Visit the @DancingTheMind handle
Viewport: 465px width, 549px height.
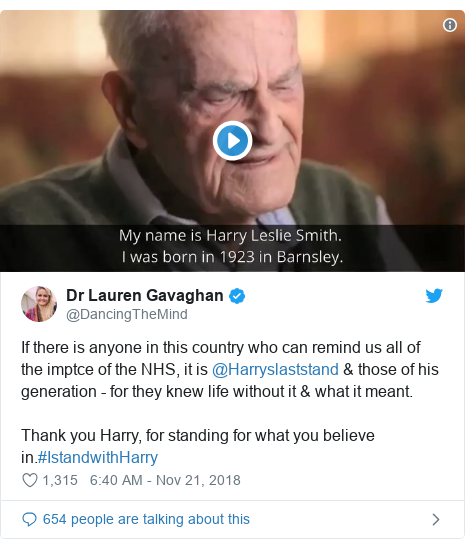pos(127,314)
